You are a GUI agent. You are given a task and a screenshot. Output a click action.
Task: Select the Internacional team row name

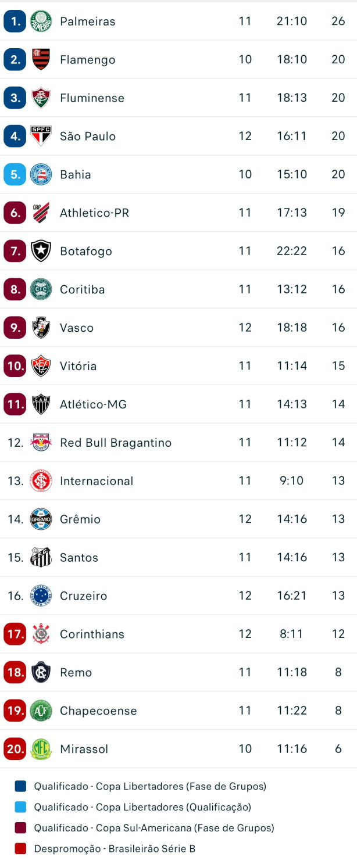[x=97, y=481]
